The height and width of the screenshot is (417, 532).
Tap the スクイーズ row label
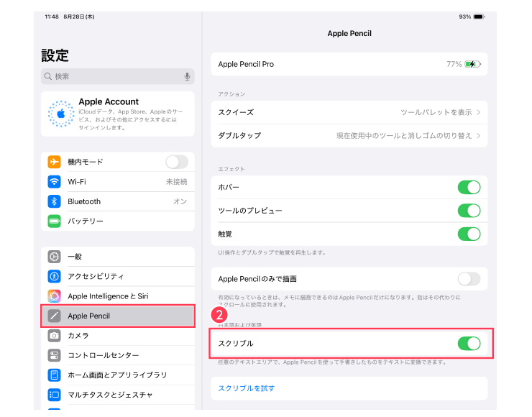tap(236, 112)
